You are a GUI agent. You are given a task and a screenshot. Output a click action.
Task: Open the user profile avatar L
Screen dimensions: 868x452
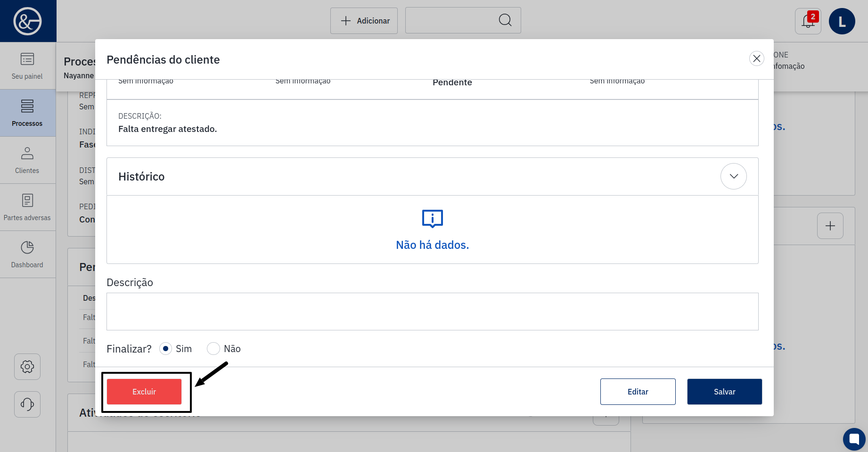coord(842,21)
